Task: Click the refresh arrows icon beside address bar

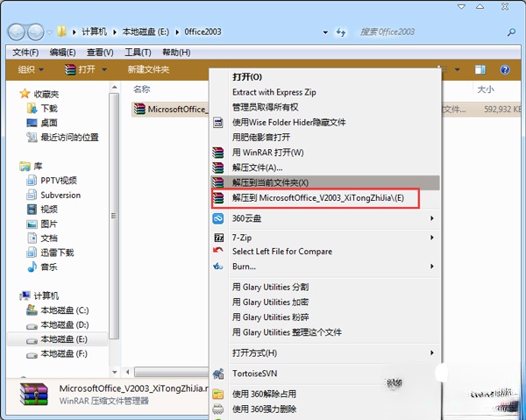Action: click(x=341, y=32)
